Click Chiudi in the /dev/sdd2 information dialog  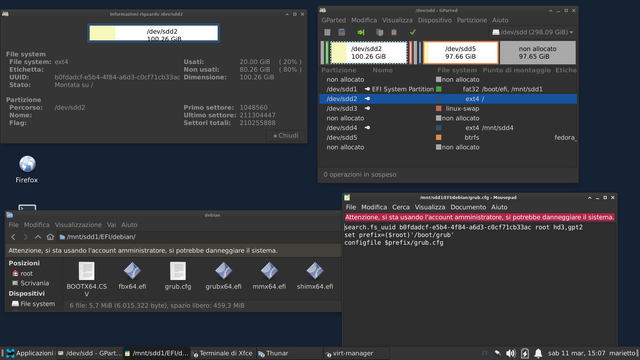285,136
